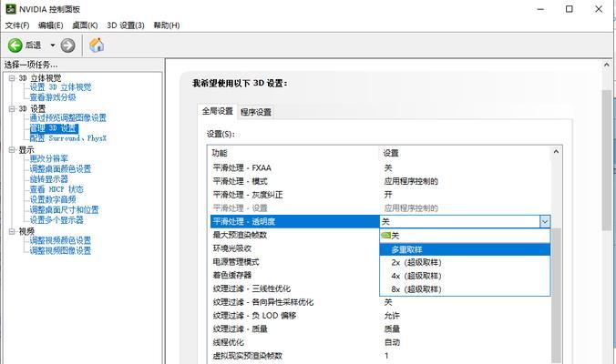Open 通过预览调整图像设置 link
The height and width of the screenshot is (364, 616).
[68, 117]
